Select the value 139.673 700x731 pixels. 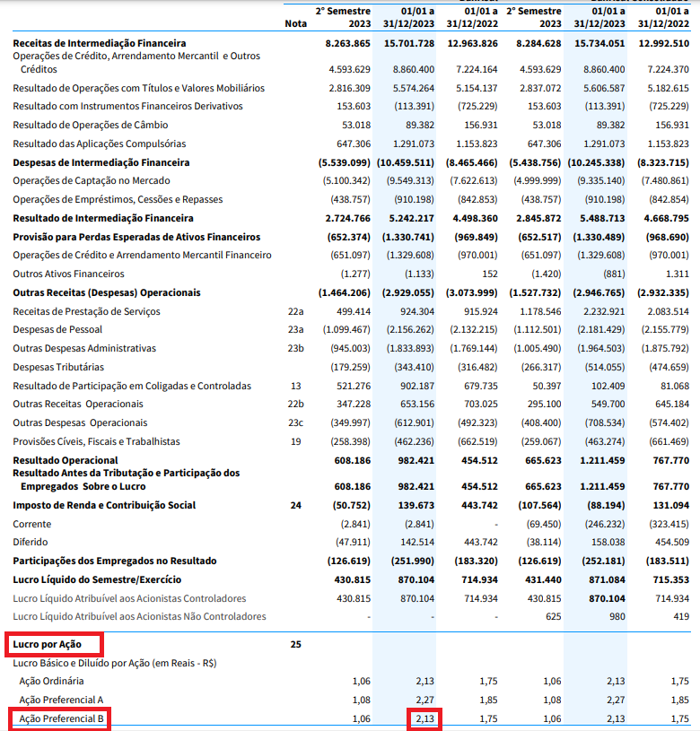(x=417, y=505)
